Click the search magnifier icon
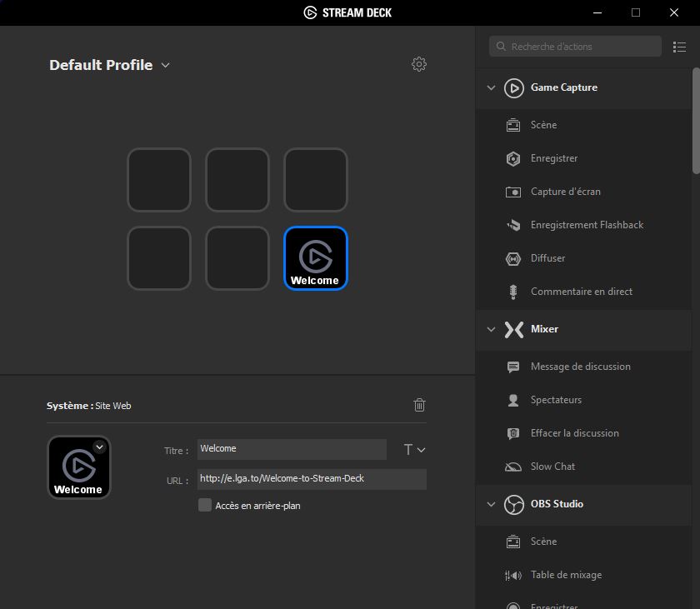The height and width of the screenshot is (609, 700). pos(501,47)
